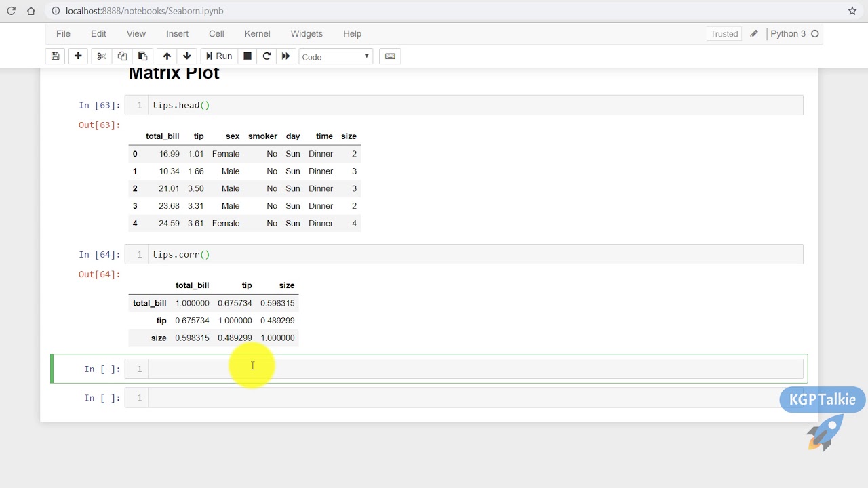Move selected cell up arrow
The width and height of the screenshot is (868, 488).
167,56
